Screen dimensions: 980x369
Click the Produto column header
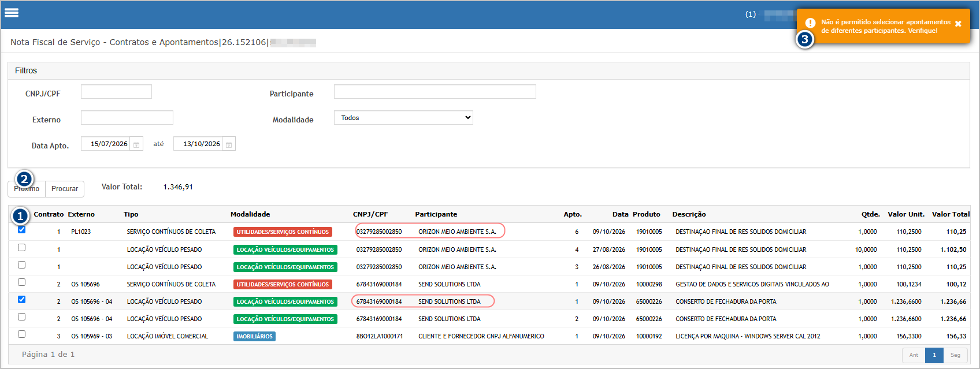pyautogui.click(x=646, y=214)
